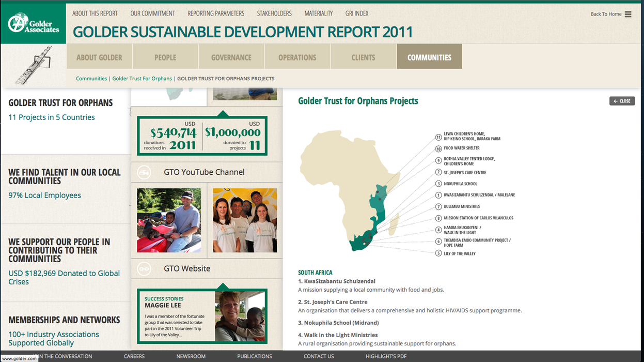
Task: Open the Stakeholders menu item
Action: point(274,13)
